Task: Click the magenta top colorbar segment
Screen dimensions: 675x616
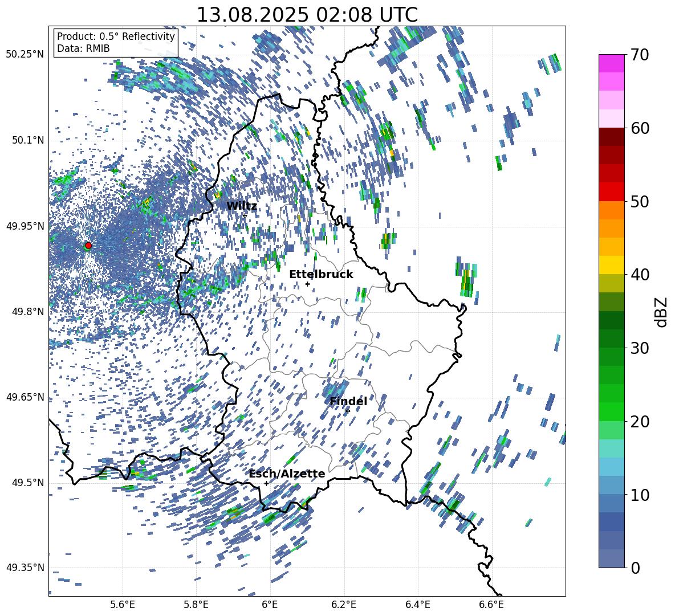Action: [x=611, y=64]
